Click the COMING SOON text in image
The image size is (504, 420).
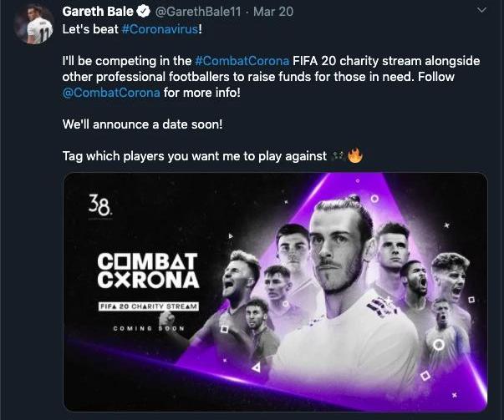[146, 328]
